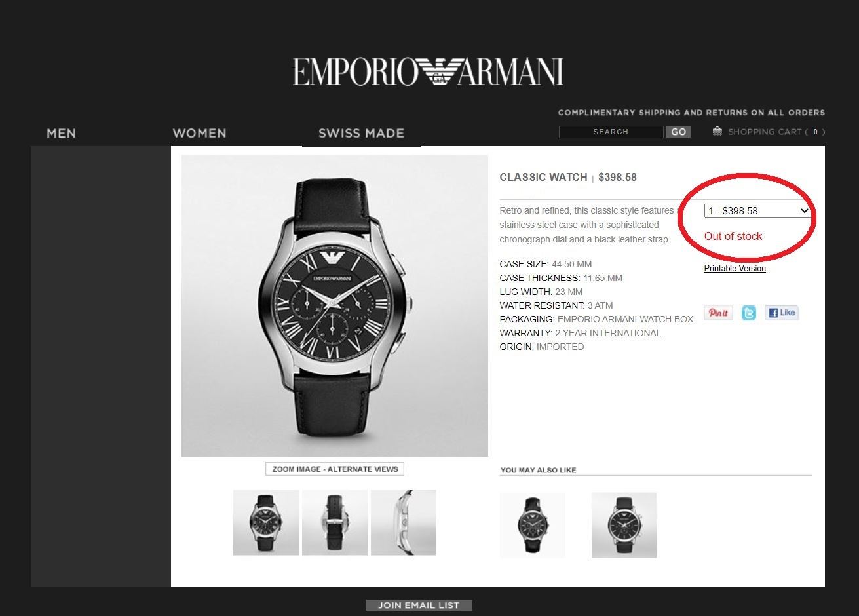Select the side view watch thumbnail
859x616 pixels.
point(404,522)
